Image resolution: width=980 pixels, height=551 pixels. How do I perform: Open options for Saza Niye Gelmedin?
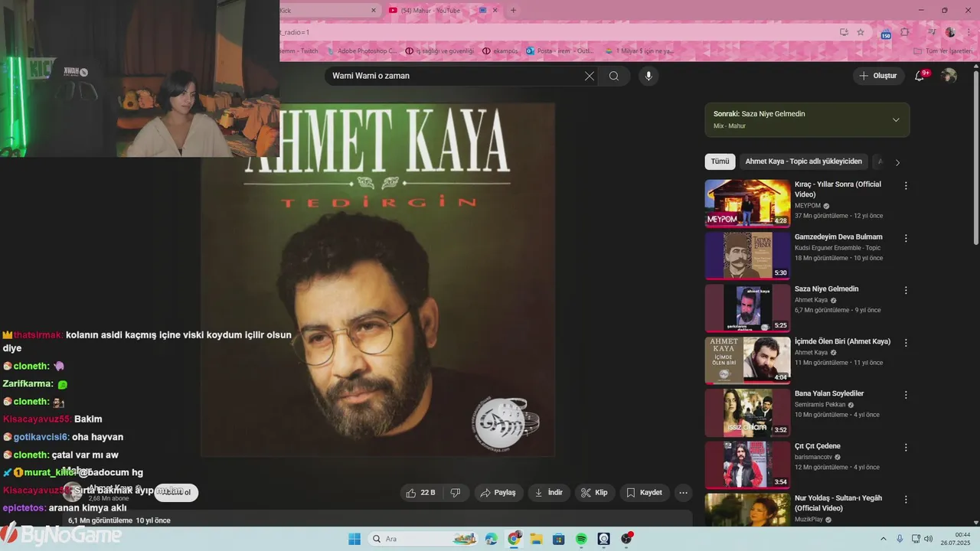(906, 291)
